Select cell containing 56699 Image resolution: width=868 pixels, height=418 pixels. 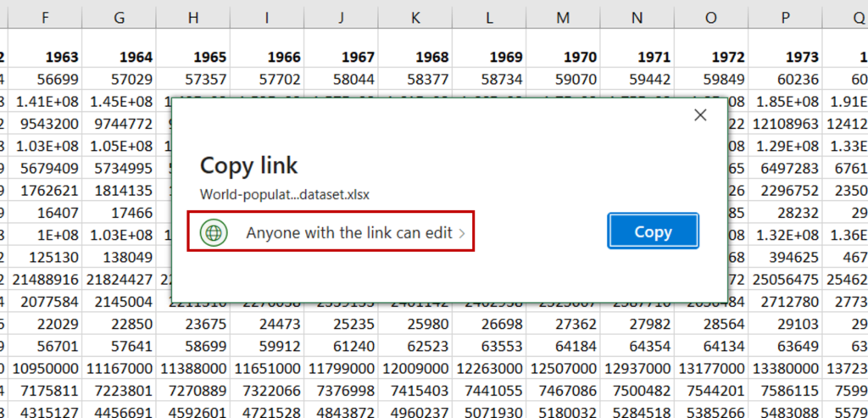[45, 79]
